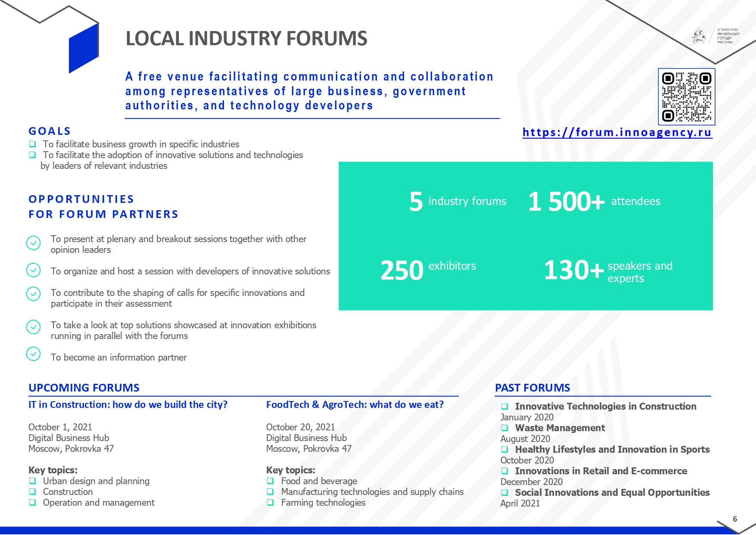The width and height of the screenshot is (756, 535).
Task: Click checkbox bullet beside Healthy Lifestyles and Innovation
Action: (x=504, y=449)
